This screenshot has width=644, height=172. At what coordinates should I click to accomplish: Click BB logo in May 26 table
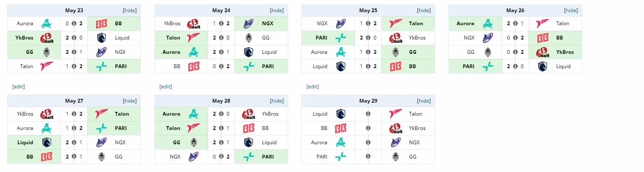(x=542, y=38)
